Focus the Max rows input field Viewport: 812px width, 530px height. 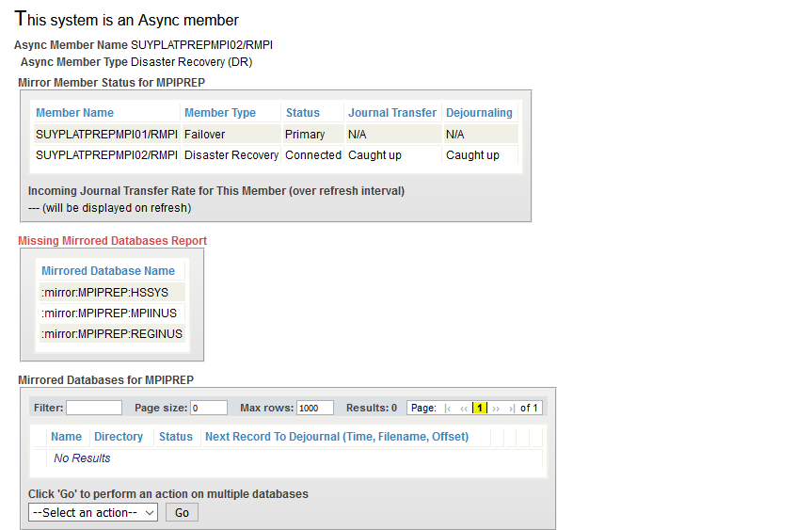(x=315, y=408)
